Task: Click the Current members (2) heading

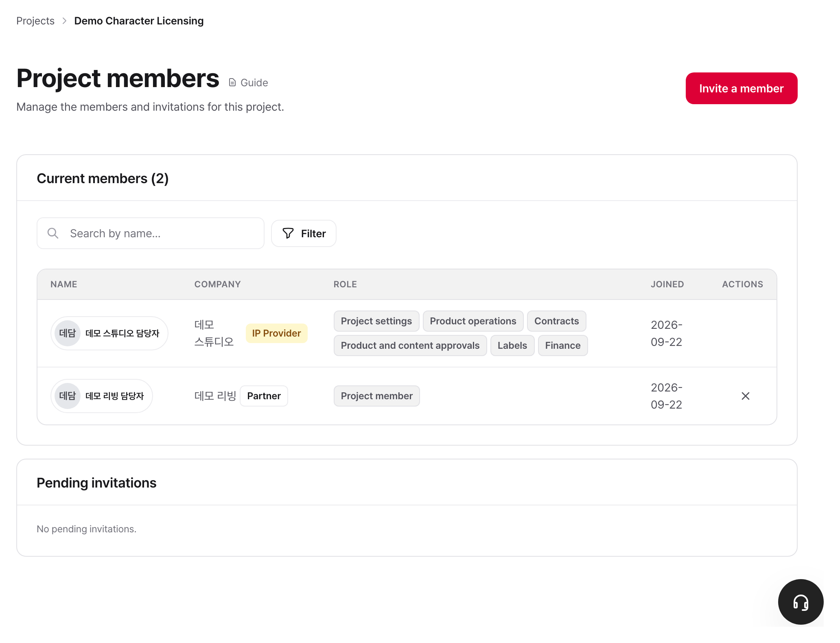Action: tap(103, 179)
